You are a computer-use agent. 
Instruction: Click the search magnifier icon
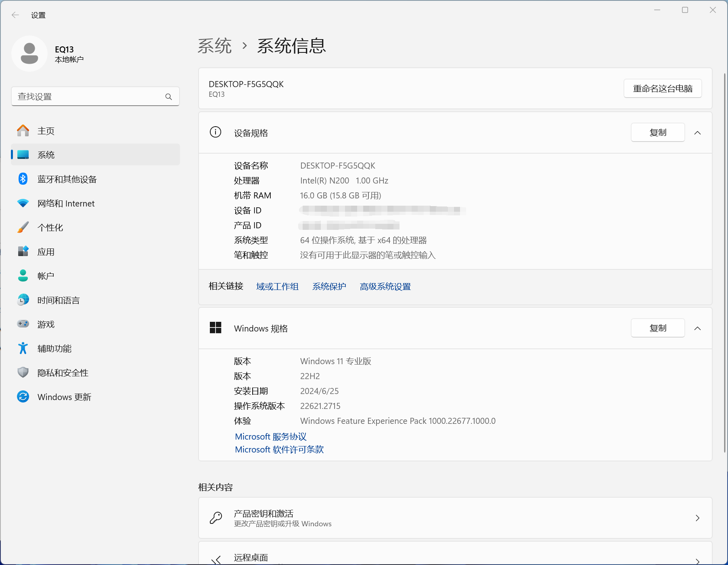[x=169, y=97]
